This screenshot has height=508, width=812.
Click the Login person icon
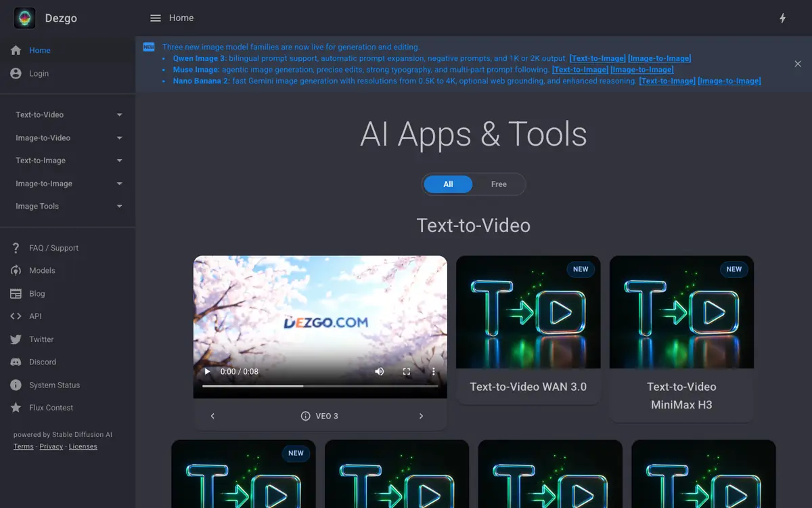(x=16, y=73)
